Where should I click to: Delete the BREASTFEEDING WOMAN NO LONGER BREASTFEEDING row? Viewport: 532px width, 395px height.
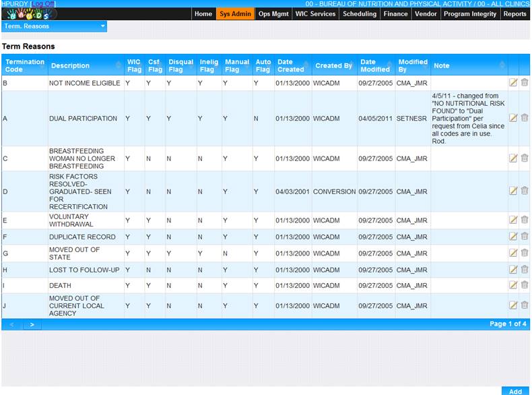pos(525,158)
